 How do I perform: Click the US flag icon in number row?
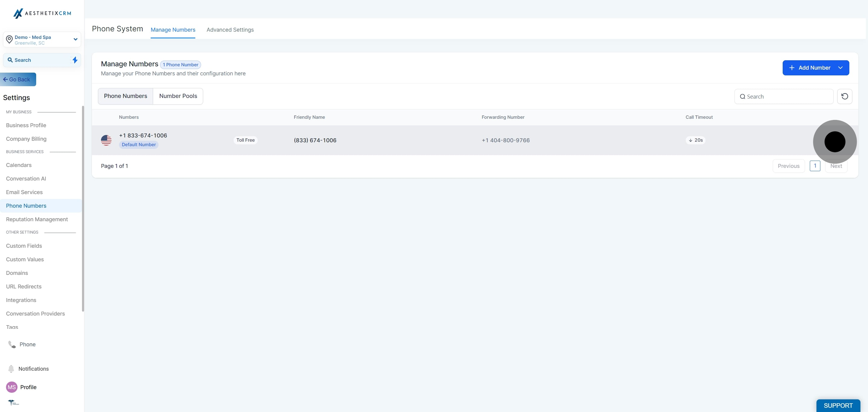[106, 140]
